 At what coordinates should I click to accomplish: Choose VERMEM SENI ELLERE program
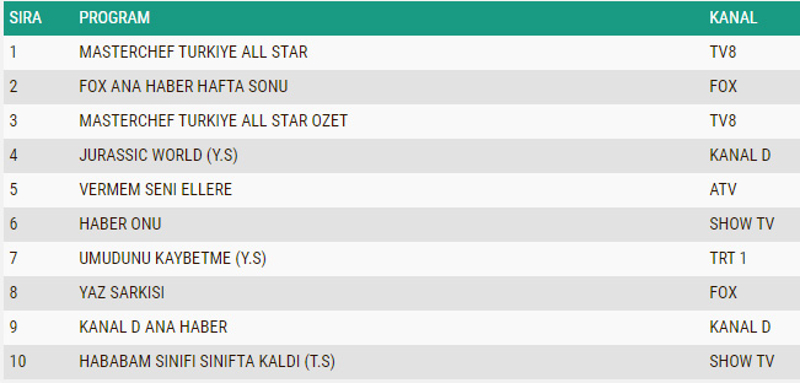(x=156, y=190)
